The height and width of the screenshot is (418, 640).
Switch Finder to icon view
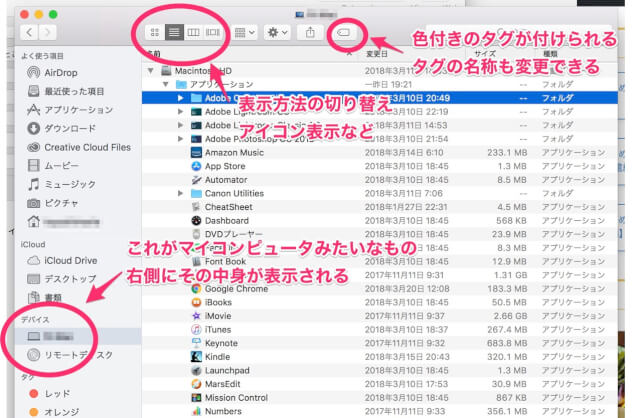click(x=155, y=32)
